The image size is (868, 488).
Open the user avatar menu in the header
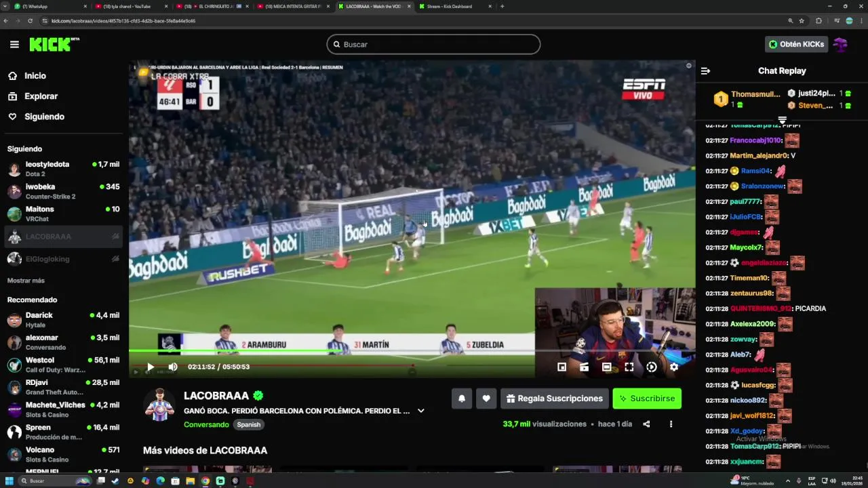pyautogui.click(x=841, y=44)
